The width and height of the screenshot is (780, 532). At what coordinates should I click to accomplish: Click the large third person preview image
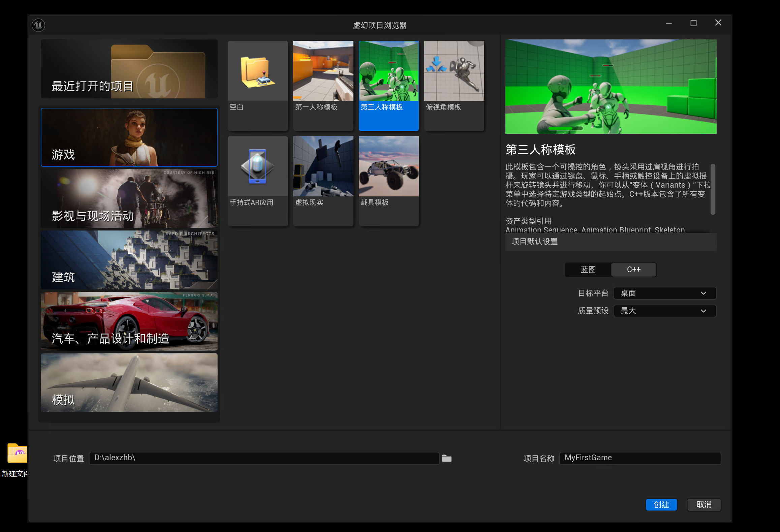tap(611, 87)
